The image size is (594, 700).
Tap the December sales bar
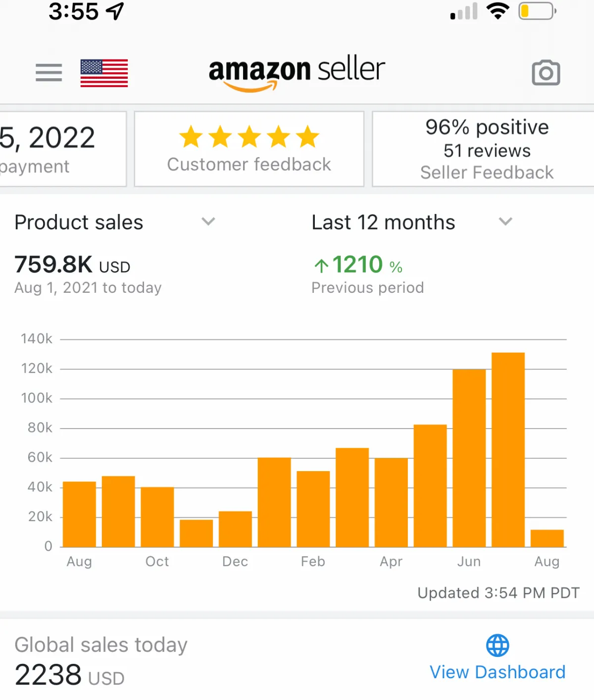235,529
